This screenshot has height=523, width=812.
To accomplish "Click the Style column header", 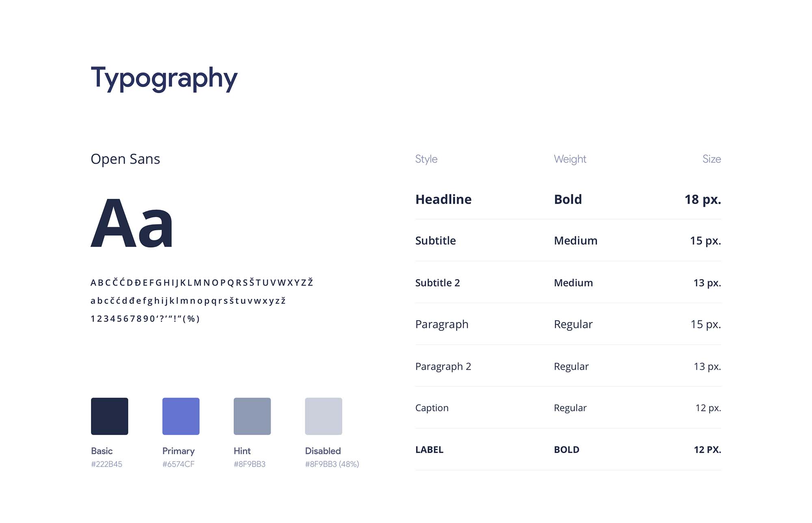I will point(426,159).
